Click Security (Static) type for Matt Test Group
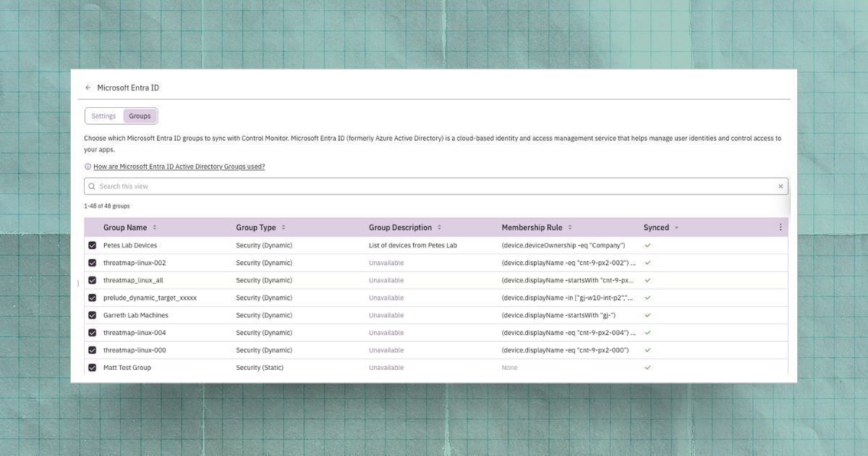 click(260, 367)
